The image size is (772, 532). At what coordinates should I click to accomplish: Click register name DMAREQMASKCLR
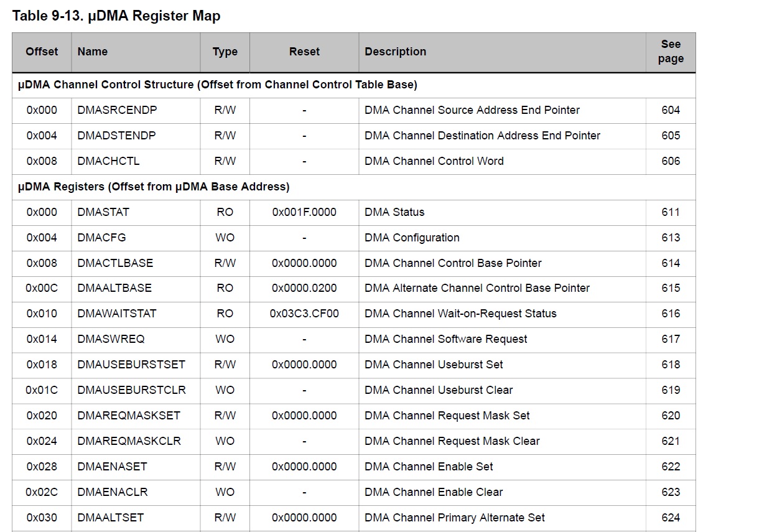tap(129, 441)
